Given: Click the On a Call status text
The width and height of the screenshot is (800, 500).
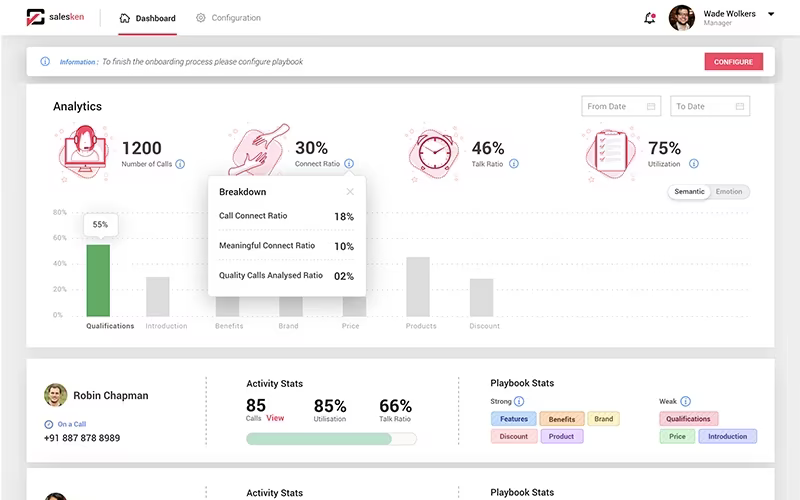Looking at the screenshot, I should 72,424.
